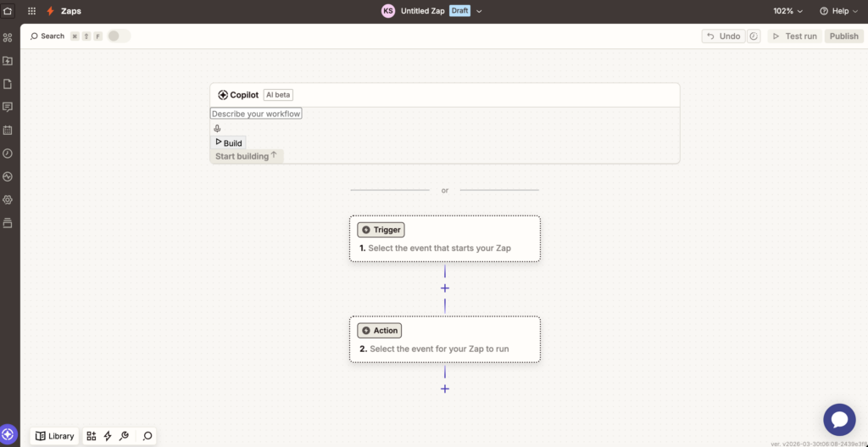Viewport: 868px width, 447px height.
Task: Click the plus between Trigger and Action
Action: 445,288
